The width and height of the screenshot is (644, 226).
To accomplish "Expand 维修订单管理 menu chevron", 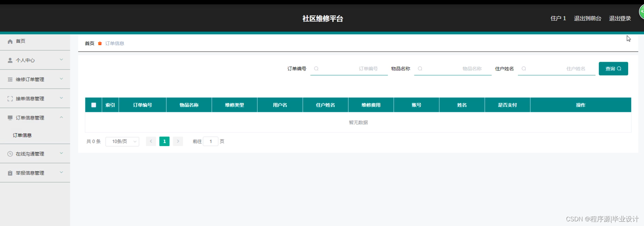I will click(x=62, y=79).
